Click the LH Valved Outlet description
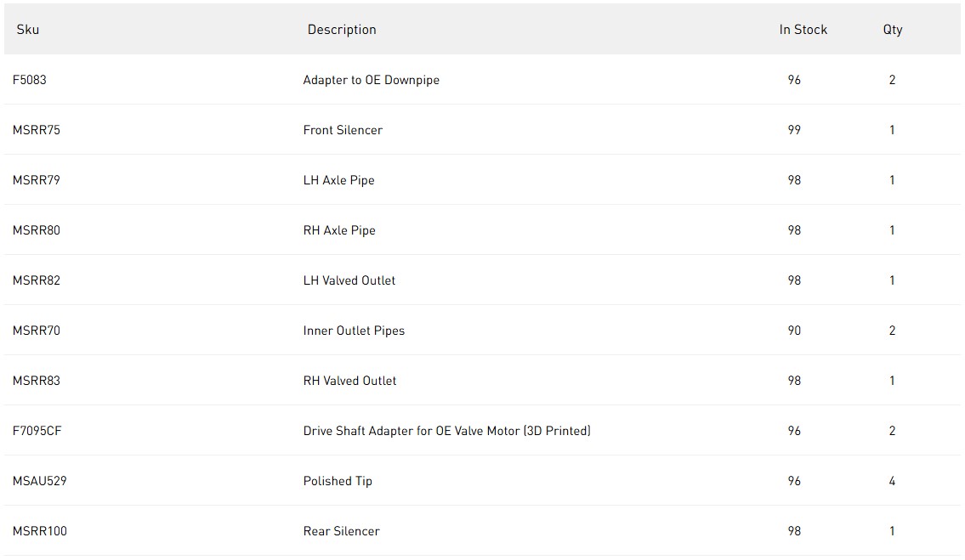Screen dimensions: 965x560 pyautogui.click(x=349, y=280)
